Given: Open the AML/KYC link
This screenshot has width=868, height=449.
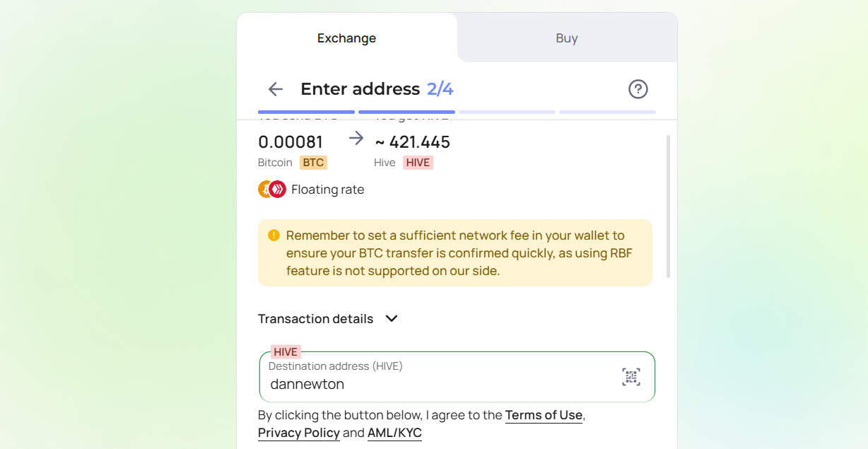Looking at the screenshot, I should click(394, 433).
